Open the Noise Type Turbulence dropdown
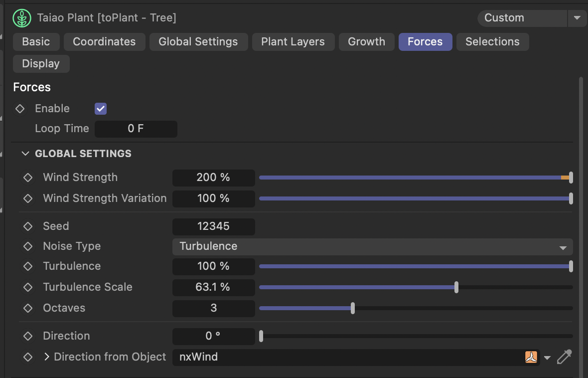Image resolution: width=588 pixels, height=378 pixels. (372, 247)
